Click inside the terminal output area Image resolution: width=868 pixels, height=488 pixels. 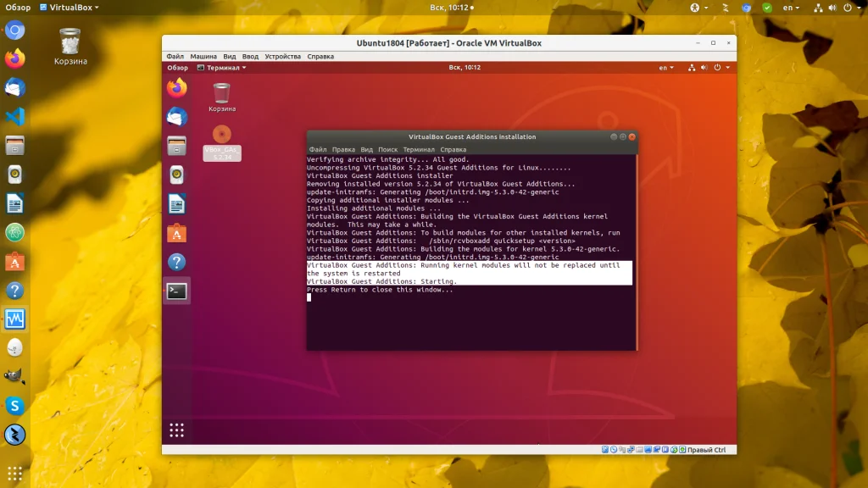point(470,322)
